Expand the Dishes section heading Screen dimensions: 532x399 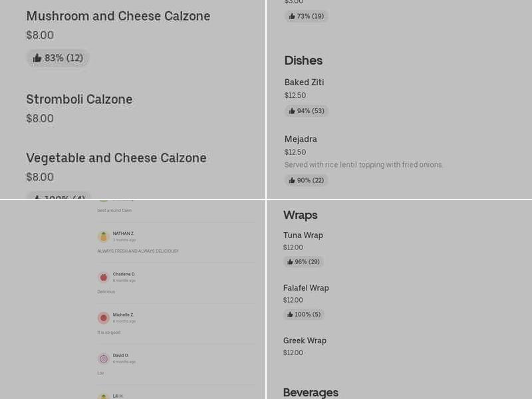coord(303,61)
